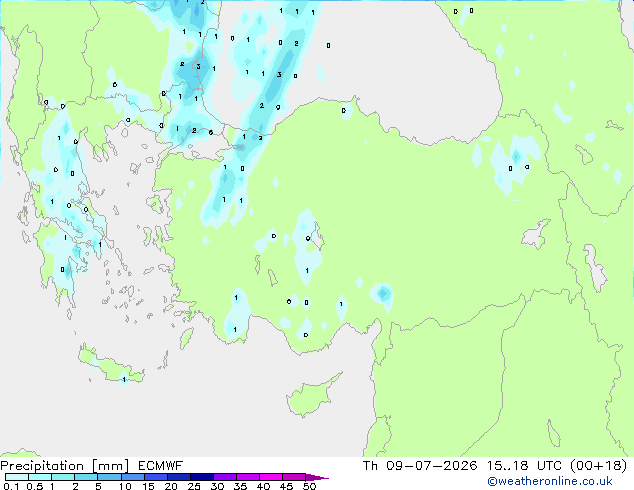This screenshot has width=634, height=490.
Task: Click the "50" legend scale value
Action: [x=309, y=486]
